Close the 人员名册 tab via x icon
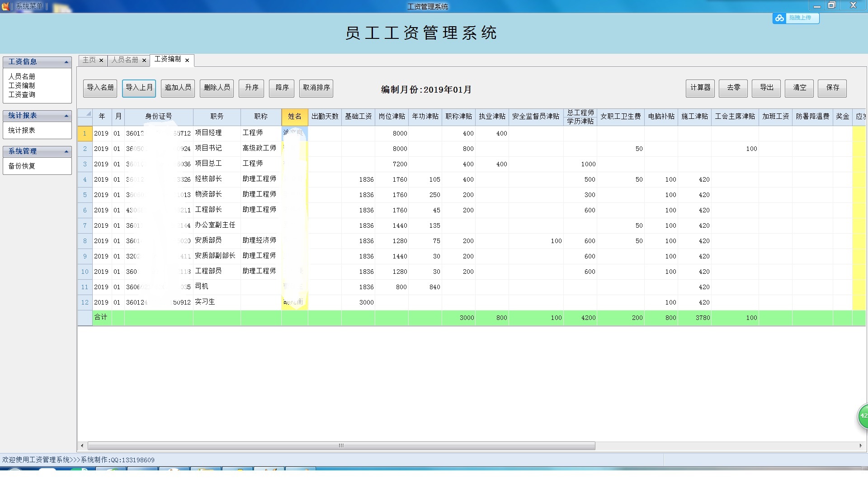The width and height of the screenshot is (868, 488). point(144,60)
